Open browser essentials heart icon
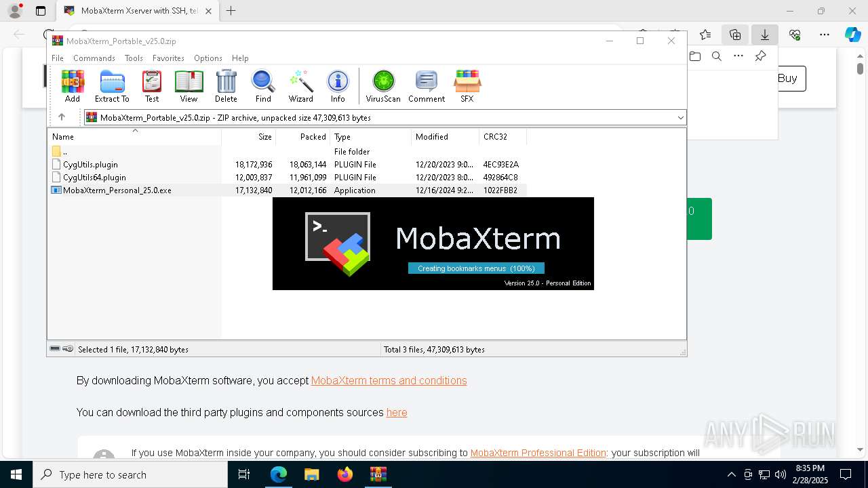This screenshot has width=868, height=488. [795, 35]
